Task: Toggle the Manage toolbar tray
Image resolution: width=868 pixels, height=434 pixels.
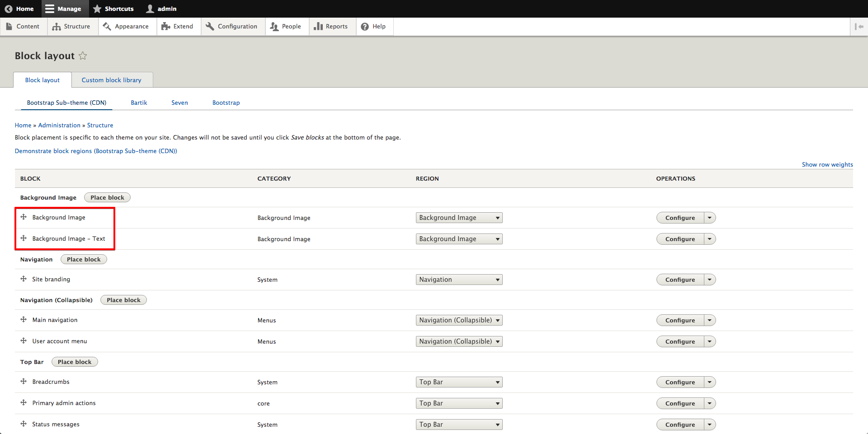Action: pos(63,9)
